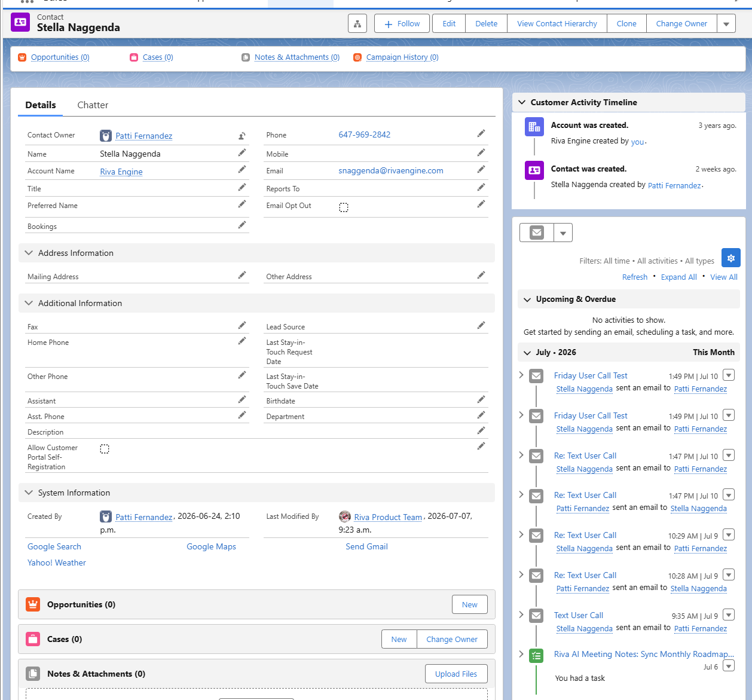Image resolution: width=752 pixels, height=700 pixels.
Task: Edit the Phone field with pencil icon
Action: point(481,134)
